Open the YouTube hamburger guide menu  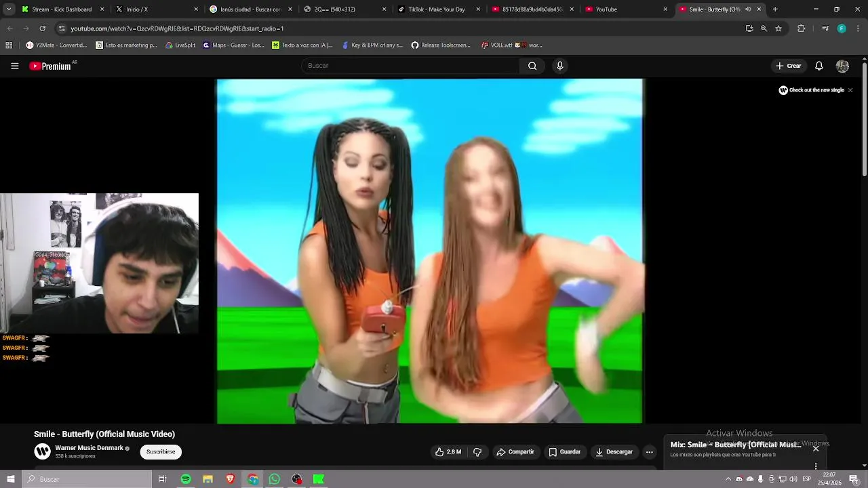[x=14, y=66]
